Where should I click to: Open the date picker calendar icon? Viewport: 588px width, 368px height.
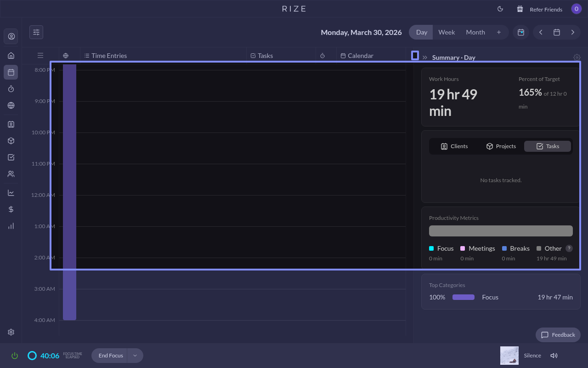pos(556,32)
